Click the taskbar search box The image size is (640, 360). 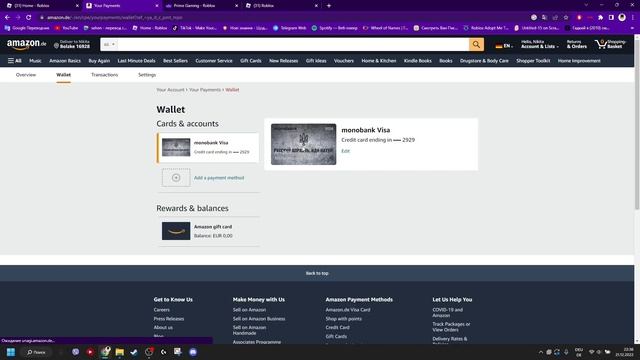(36, 352)
